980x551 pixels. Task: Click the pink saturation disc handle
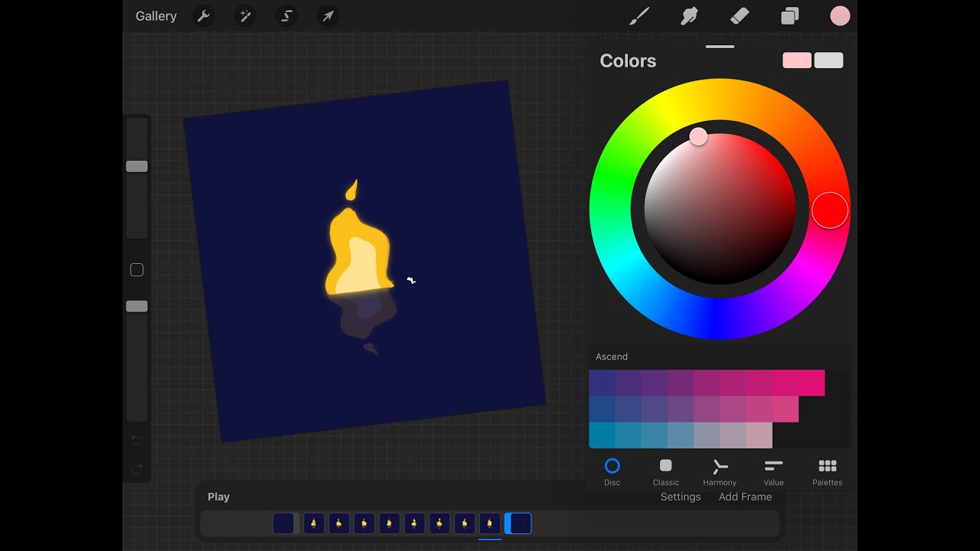[698, 136]
